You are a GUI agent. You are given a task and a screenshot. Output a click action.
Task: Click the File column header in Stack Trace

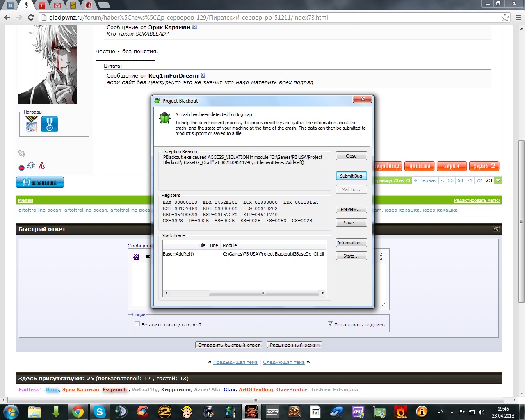pyautogui.click(x=202, y=245)
